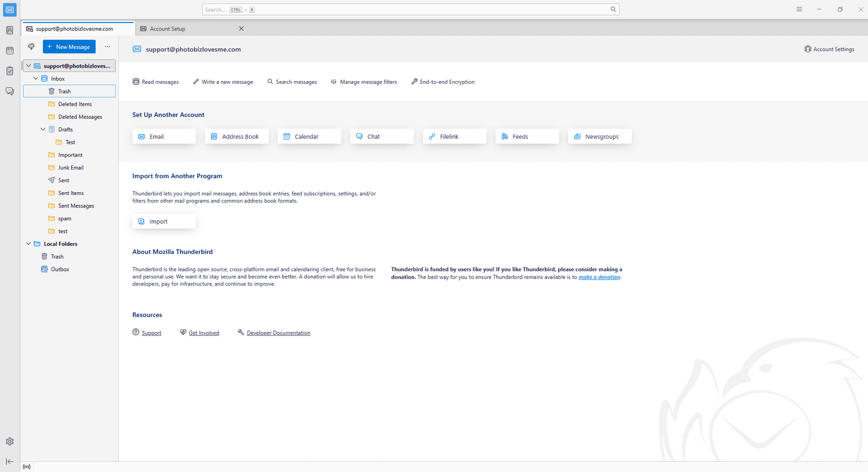Collapse the support@photobizlovesme.com account tree
868x472 pixels.
point(28,66)
